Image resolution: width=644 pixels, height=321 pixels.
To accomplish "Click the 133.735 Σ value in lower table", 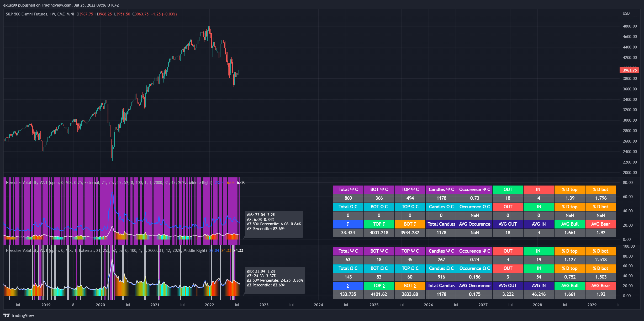I will (x=348, y=294).
